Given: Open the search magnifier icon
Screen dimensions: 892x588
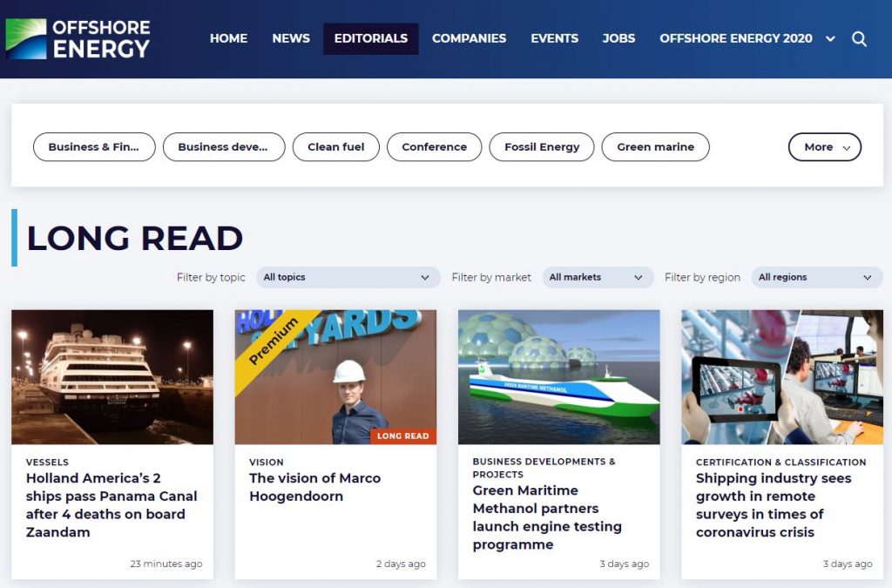Looking at the screenshot, I should pos(859,38).
